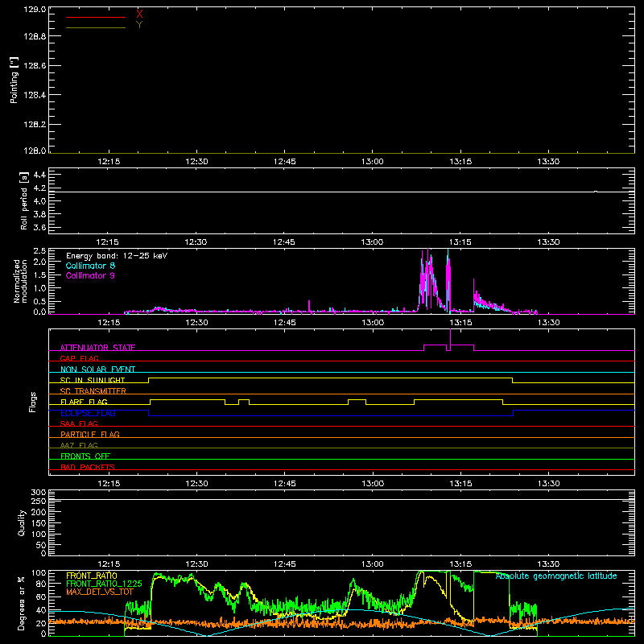Click the 2.5 tick on modulation axis
Viewport: 644px width, 644px height.
(x=39, y=250)
